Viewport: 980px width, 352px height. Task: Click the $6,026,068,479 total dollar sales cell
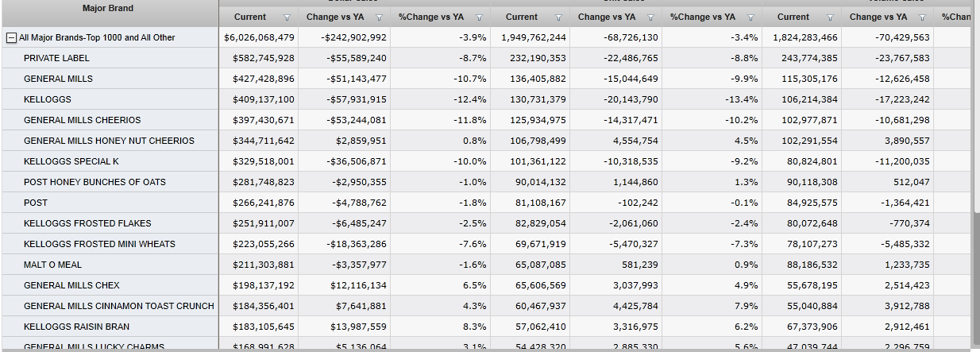(259, 37)
